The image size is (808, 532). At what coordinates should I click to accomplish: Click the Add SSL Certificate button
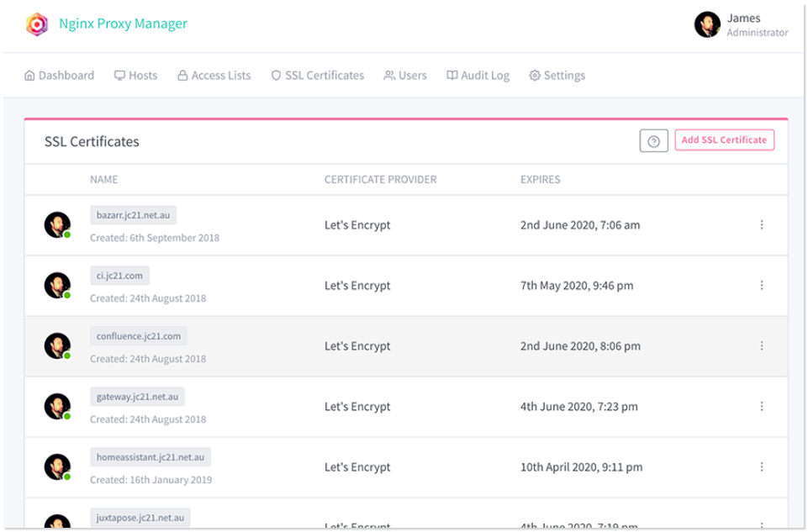tap(724, 140)
